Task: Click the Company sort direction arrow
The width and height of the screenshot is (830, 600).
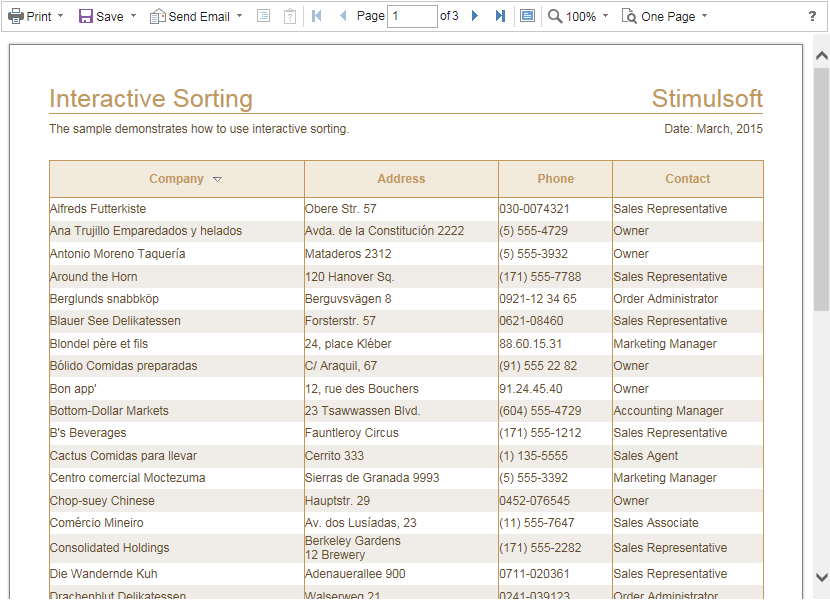Action: click(x=217, y=180)
